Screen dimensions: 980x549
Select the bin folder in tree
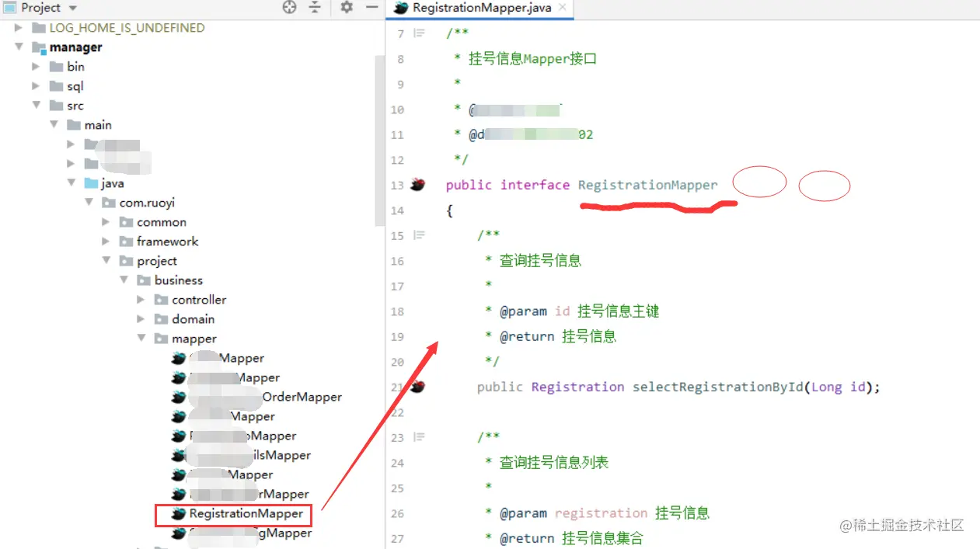coord(75,67)
